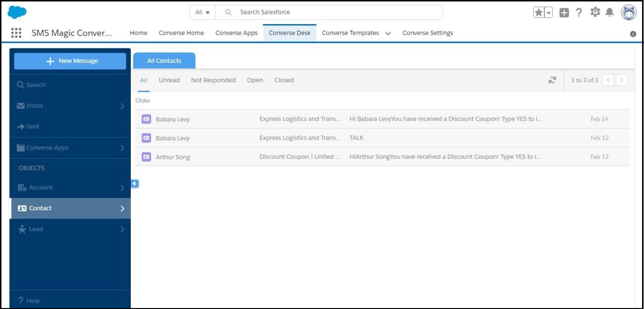The height and width of the screenshot is (309, 644).
Task: Go to the Home tab
Action: point(139,33)
